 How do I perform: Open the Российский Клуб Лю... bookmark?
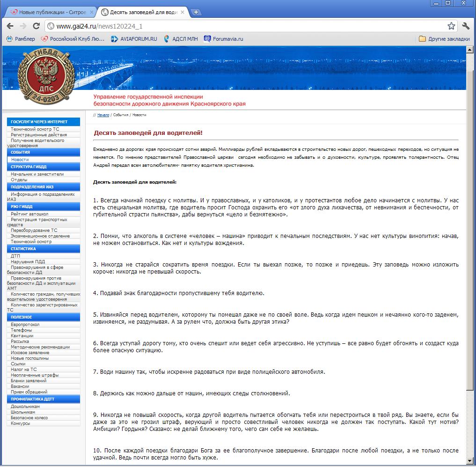[x=73, y=39]
